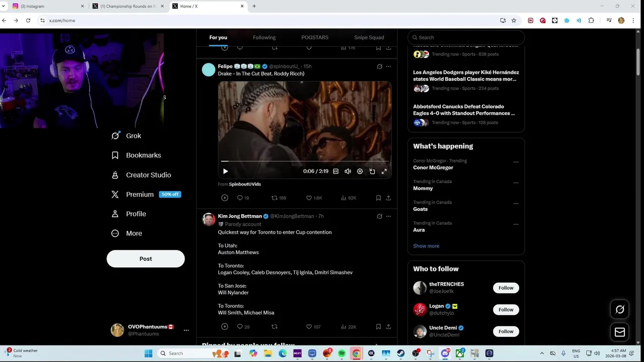Screen dimensions: 644x362
Task: Mute the video volume
Action: point(348,171)
